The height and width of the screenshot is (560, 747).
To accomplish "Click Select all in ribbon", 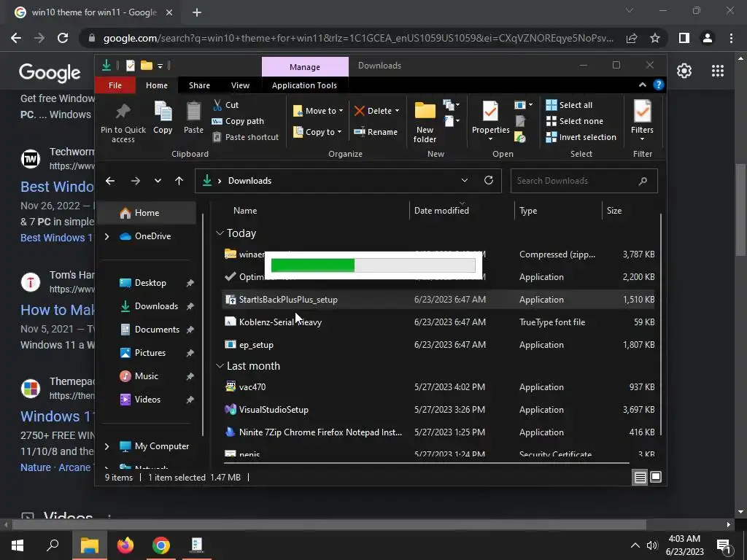I will [x=569, y=105].
